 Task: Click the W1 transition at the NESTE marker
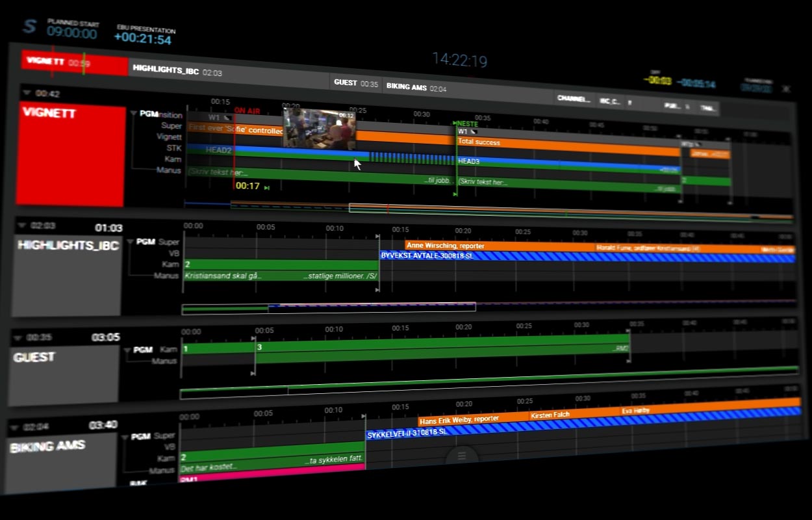466,131
